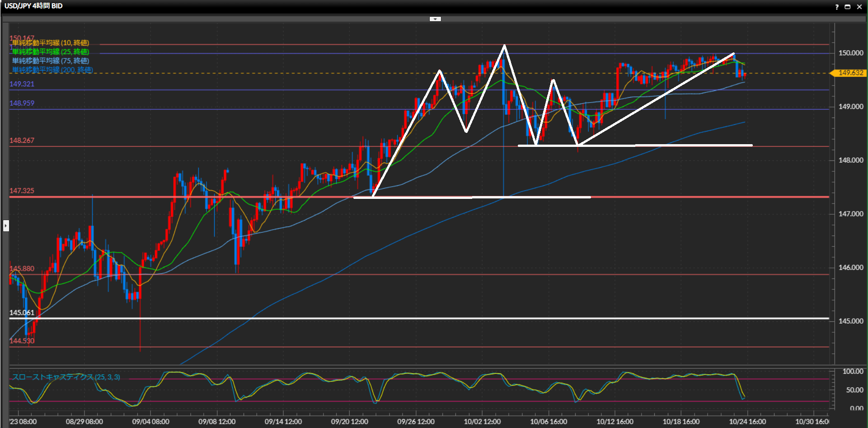Select the スローストキャスティクス (25, 3, 3) label
This screenshot has width=868, height=428.
[66, 377]
